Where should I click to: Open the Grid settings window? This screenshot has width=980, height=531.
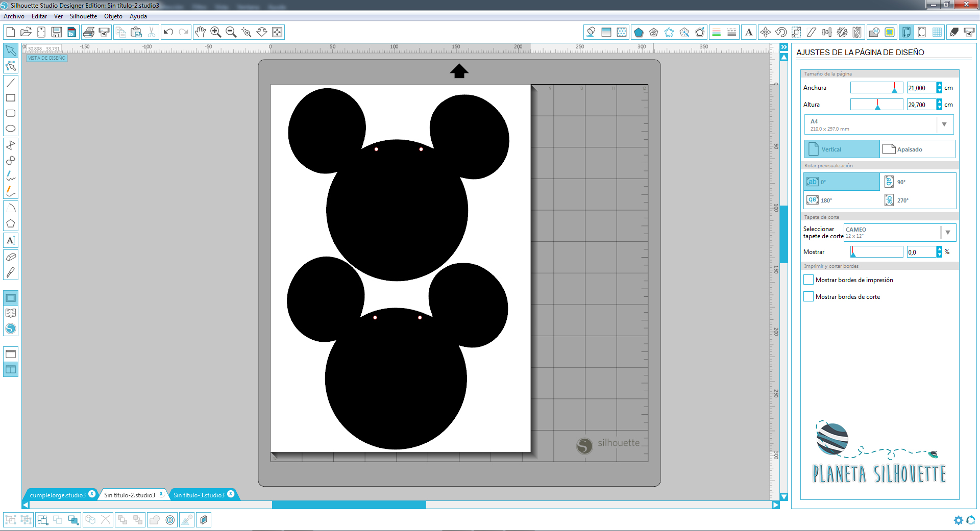(x=937, y=32)
